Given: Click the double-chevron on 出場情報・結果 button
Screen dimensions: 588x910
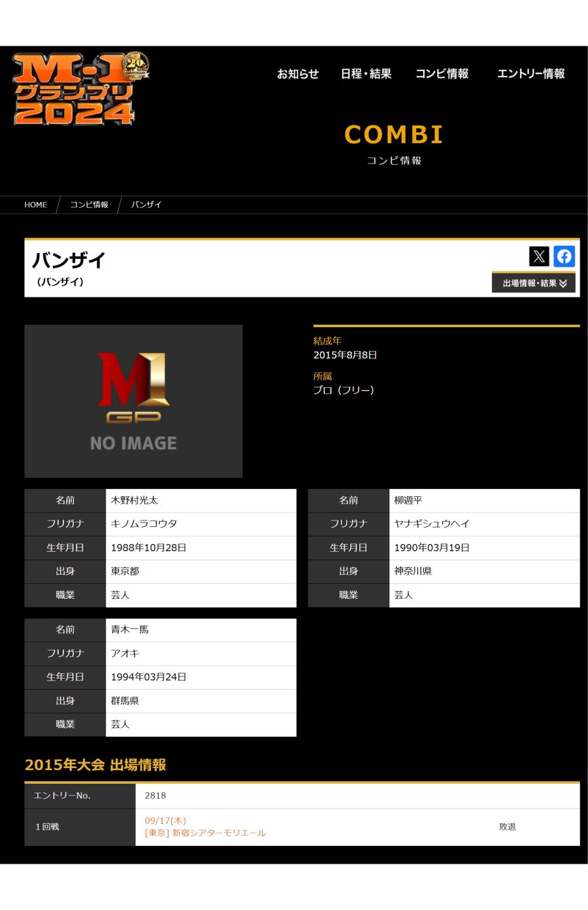Looking at the screenshot, I should point(564,283).
